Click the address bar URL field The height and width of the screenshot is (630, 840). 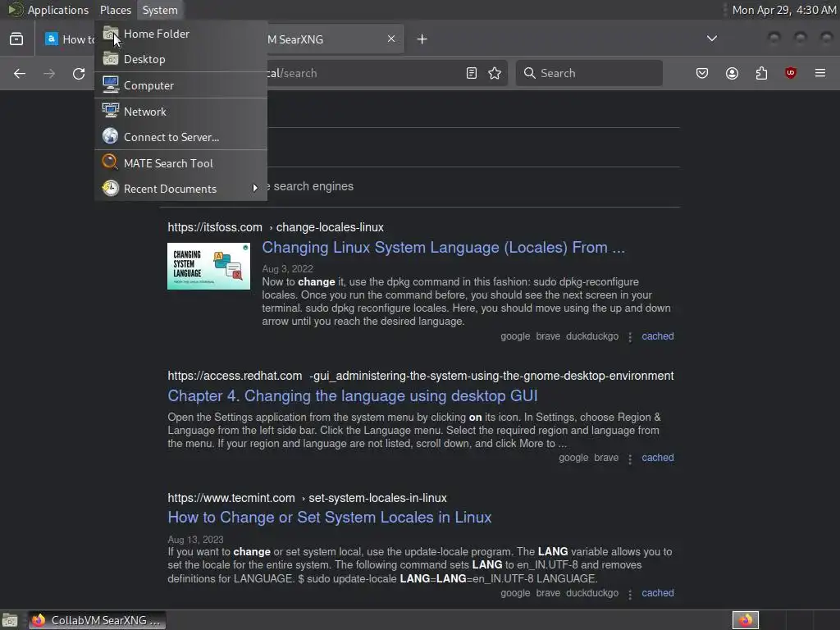tap(364, 73)
